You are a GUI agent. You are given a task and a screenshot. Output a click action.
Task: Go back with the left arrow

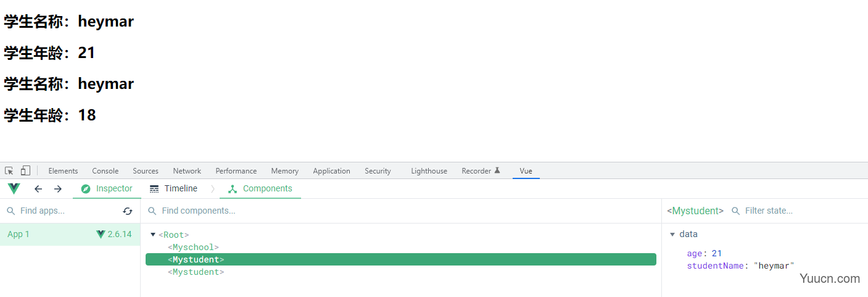pyautogui.click(x=38, y=189)
